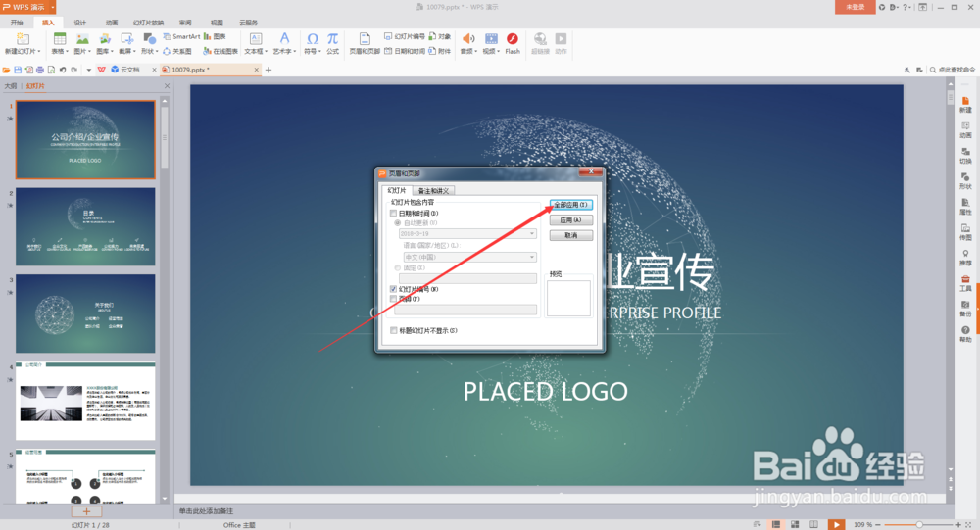Open the 工具 tools panel in right sidebar
This screenshot has width=980, height=530.
pyautogui.click(x=965, y=283)
